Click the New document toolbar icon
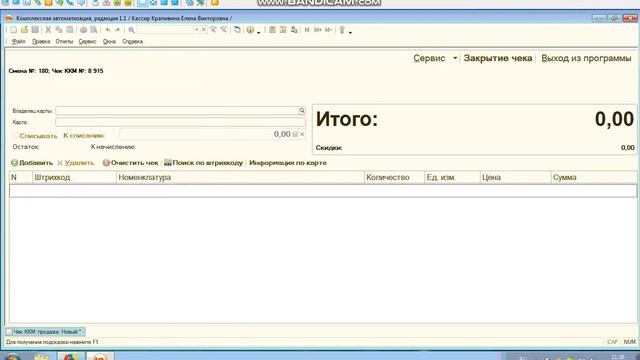This screenshot has height=360, width=640. coord(13,30)
